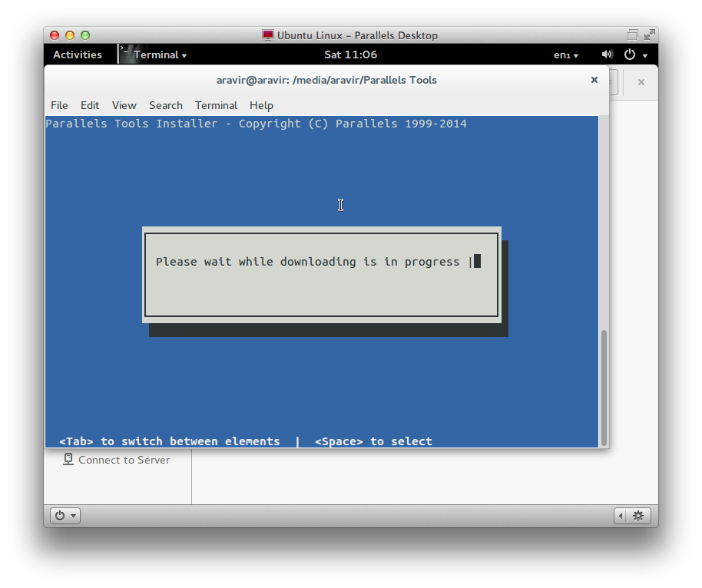Click the Parallels Tools Installer header text
The height and width of the screenshot is (588, 702).
256,124
